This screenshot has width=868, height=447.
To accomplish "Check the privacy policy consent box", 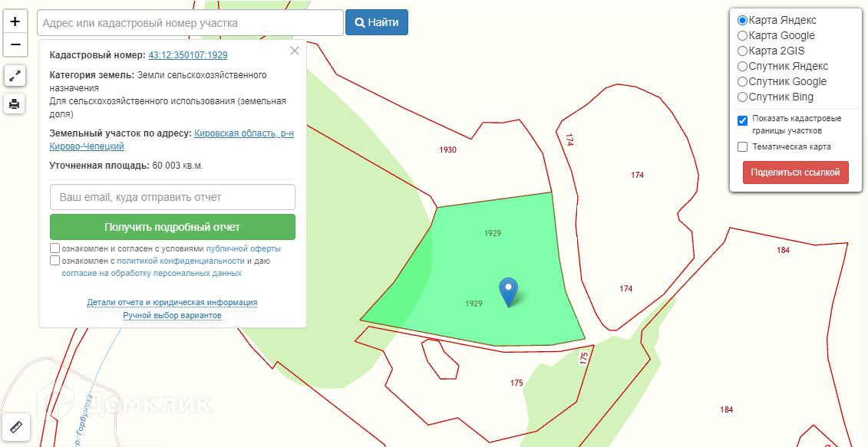I will 54,261.
